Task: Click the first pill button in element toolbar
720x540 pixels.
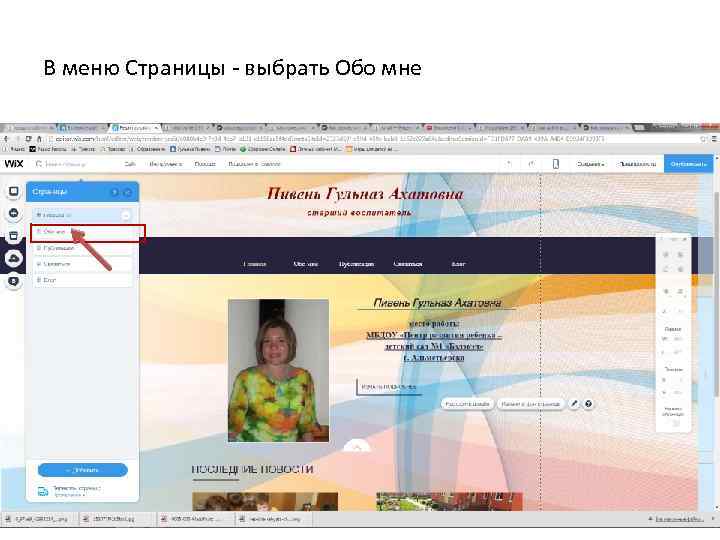Action: click(x=467, y=404)
